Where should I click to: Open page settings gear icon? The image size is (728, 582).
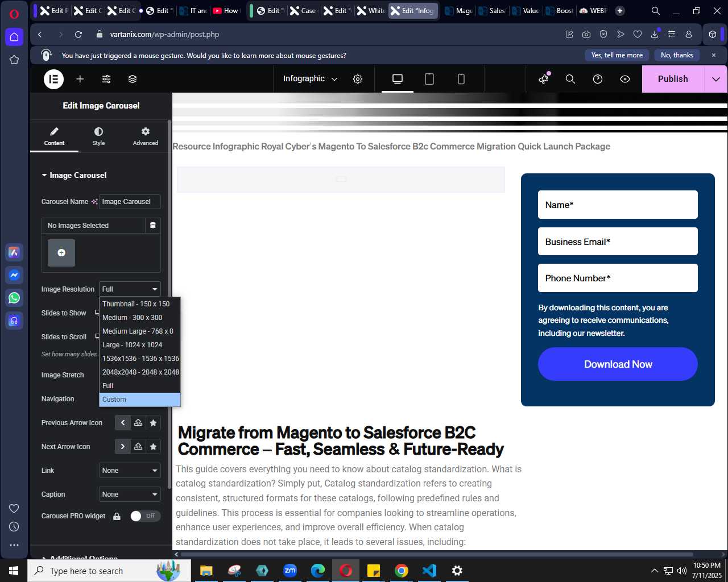358,79
